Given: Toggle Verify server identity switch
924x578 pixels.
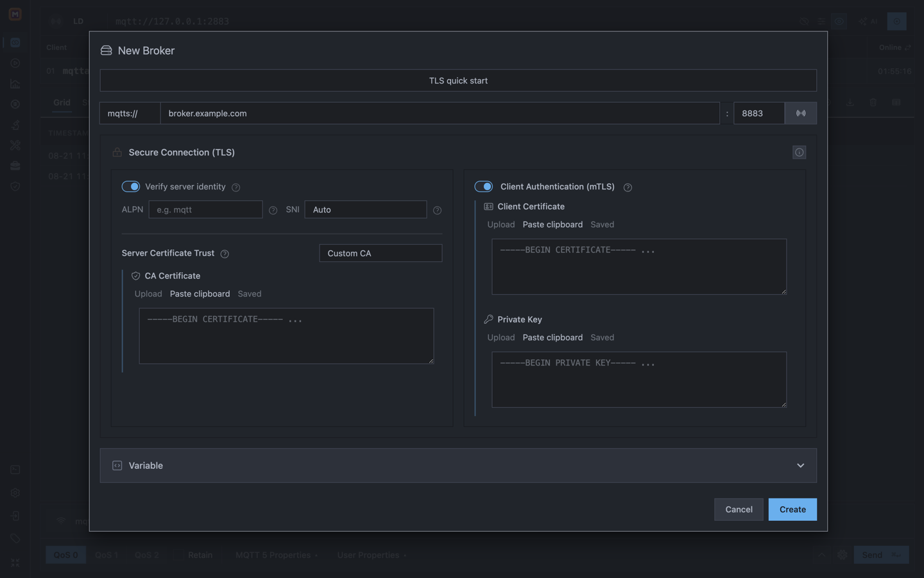Looking at the screenshot, I should click(x=131, y=186).
